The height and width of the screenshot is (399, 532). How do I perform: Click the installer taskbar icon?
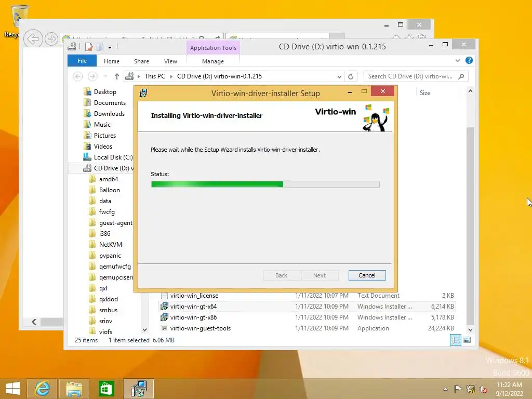point(139,389)
